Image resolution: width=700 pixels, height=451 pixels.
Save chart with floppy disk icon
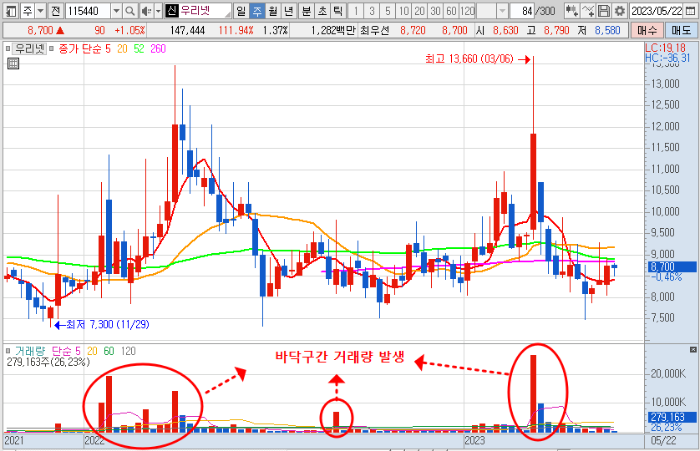pyautogui.click(x=604, y=10)
